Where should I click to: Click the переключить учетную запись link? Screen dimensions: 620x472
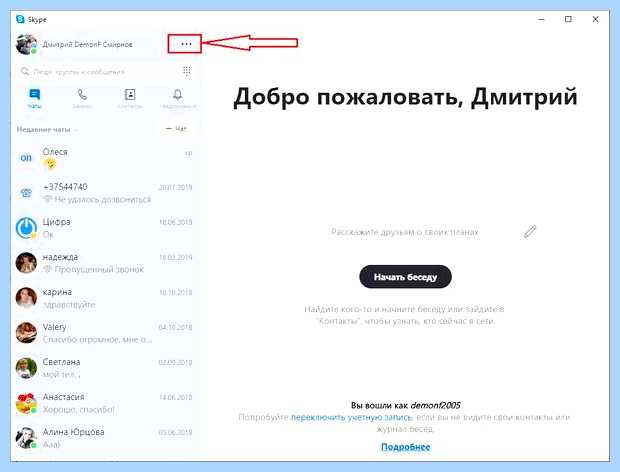point(352,417)
